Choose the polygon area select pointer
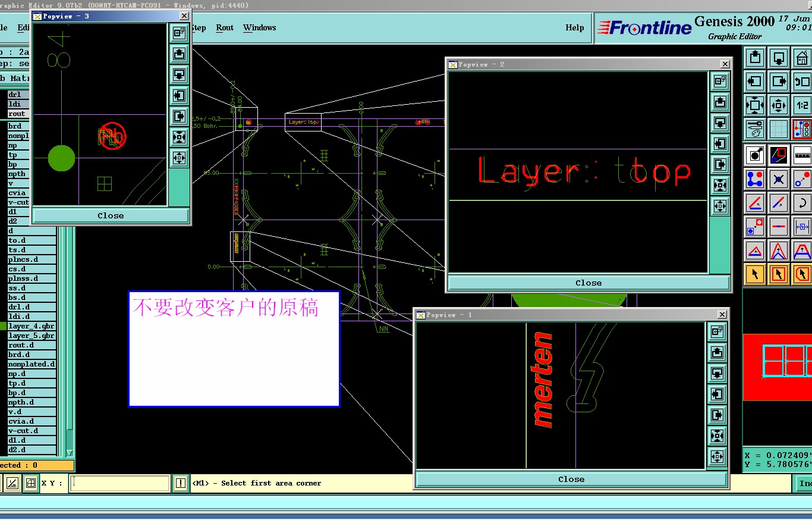The height and width of the screenshot is (520, 812). click(802, 274)
